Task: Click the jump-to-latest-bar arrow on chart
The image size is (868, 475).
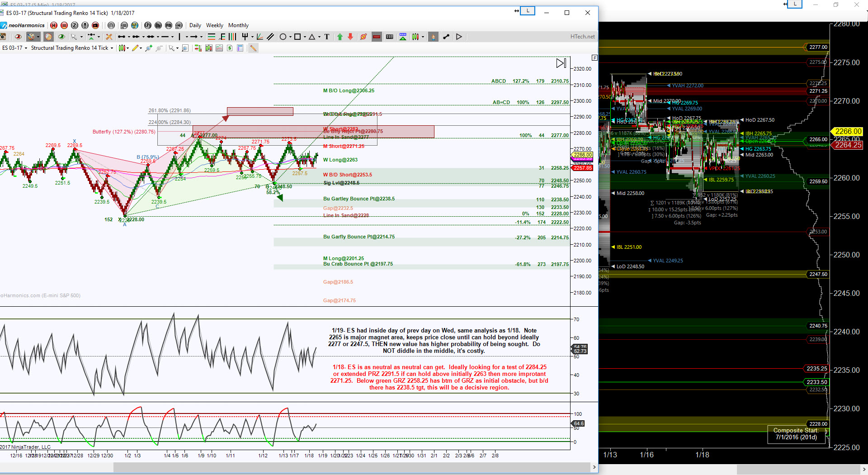Action: point(561,63)
